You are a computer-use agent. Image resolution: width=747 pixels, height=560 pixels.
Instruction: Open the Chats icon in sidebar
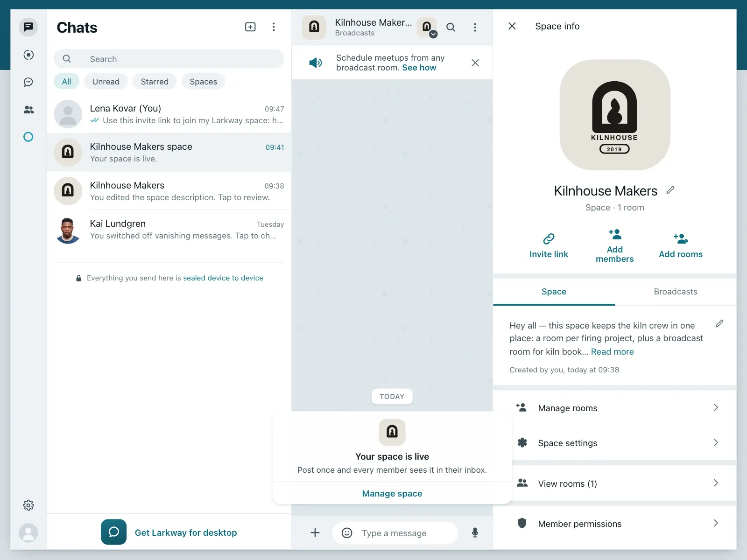[x=28, y=27]
